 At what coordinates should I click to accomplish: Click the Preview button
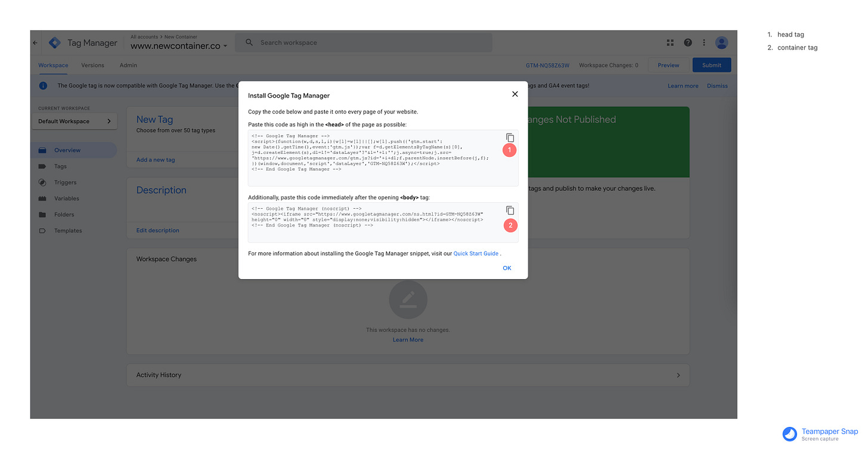668,66
